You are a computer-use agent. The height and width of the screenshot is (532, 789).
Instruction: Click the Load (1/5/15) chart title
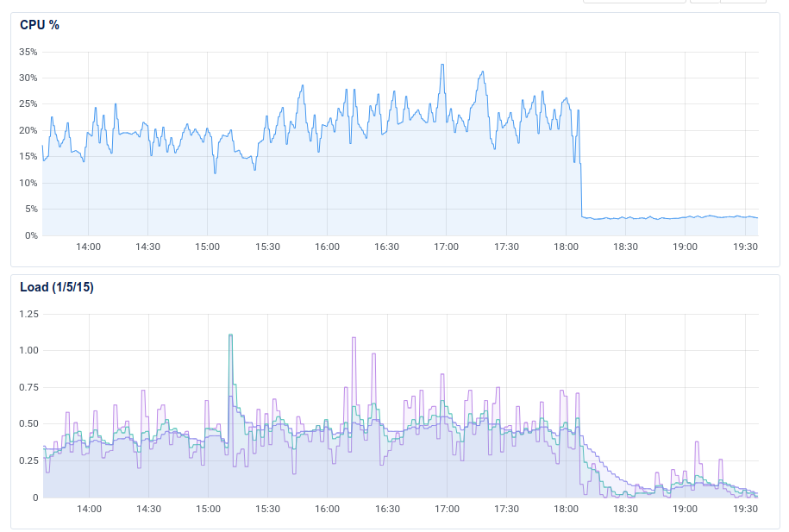56,287
